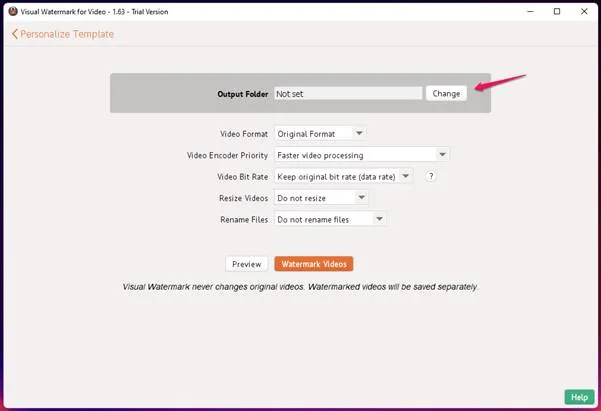Go back to Personalize Template

click(x=63, y=34)
